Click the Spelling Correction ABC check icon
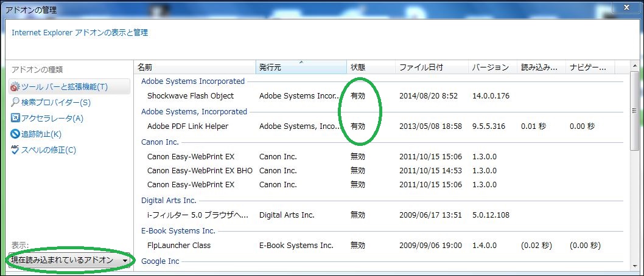This screenshot has height=276, width=644. (x=15, y=150)
